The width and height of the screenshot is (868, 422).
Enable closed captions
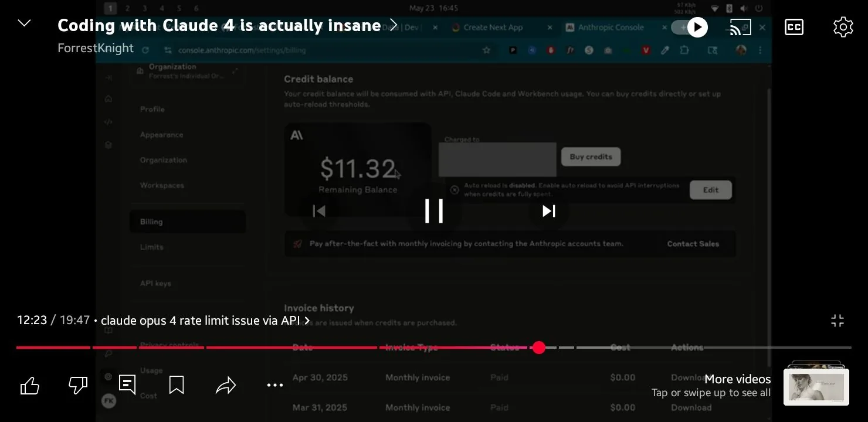point(794,27)
